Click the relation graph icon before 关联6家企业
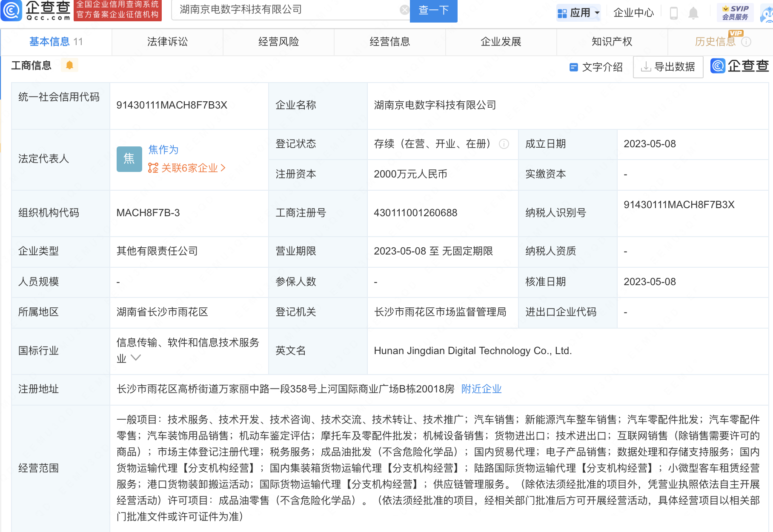This screenshot has width=773, height=532. 153,168
